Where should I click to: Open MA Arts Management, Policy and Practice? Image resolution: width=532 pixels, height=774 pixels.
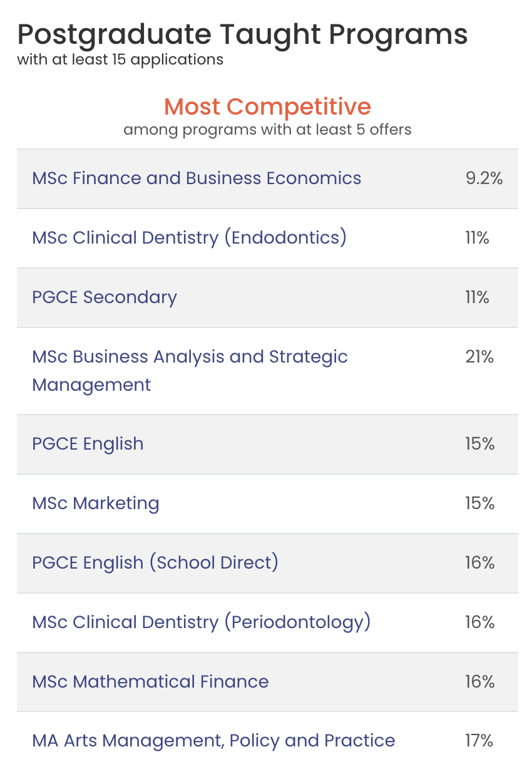tap(213, 741)
